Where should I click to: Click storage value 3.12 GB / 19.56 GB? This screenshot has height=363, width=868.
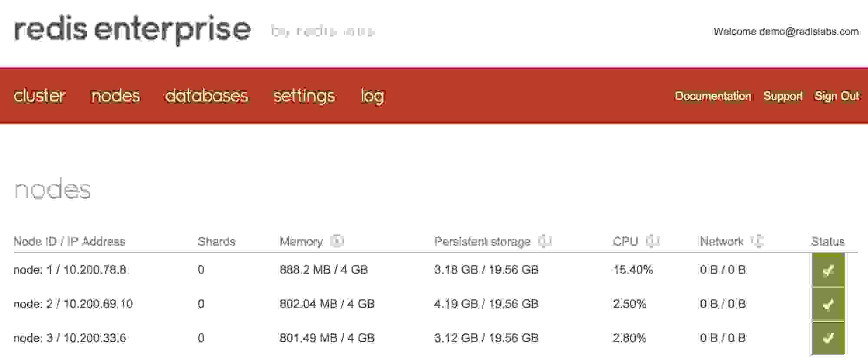486,338
